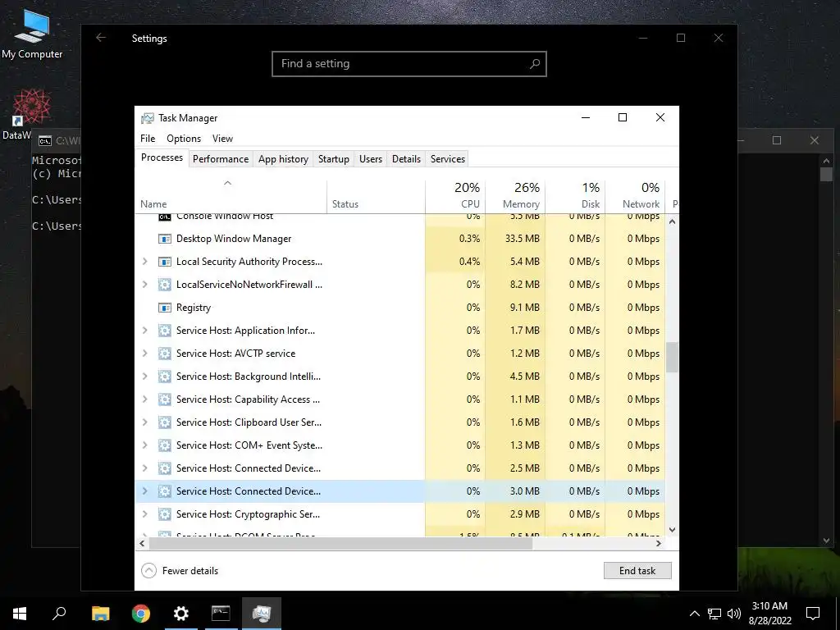
Task: Expand Service Host: Cryptographic Ser... row
Action: point(144,514)
